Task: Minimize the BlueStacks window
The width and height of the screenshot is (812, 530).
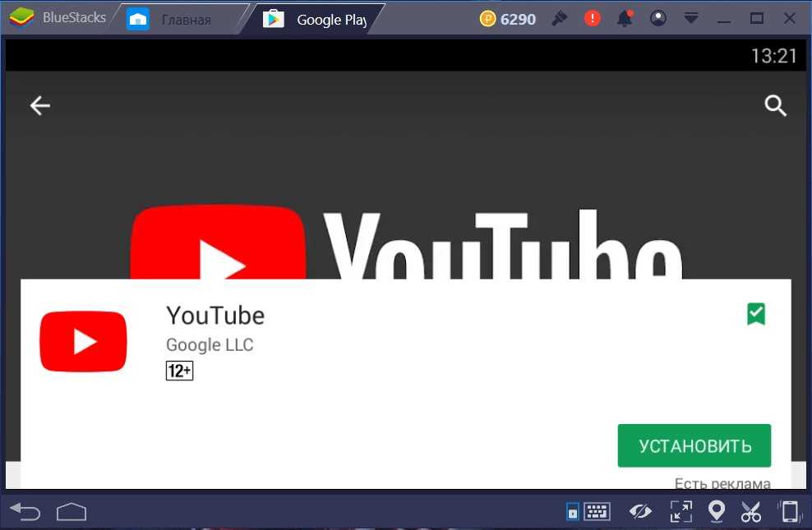Action: tap(724, 21)
